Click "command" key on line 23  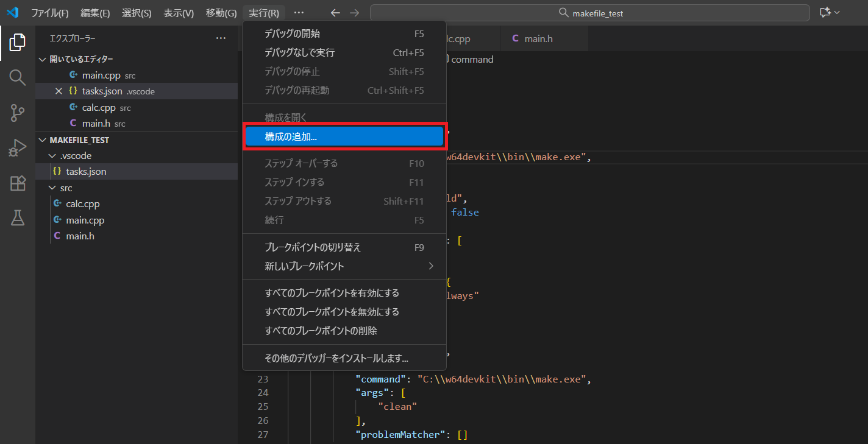point(381,379)
